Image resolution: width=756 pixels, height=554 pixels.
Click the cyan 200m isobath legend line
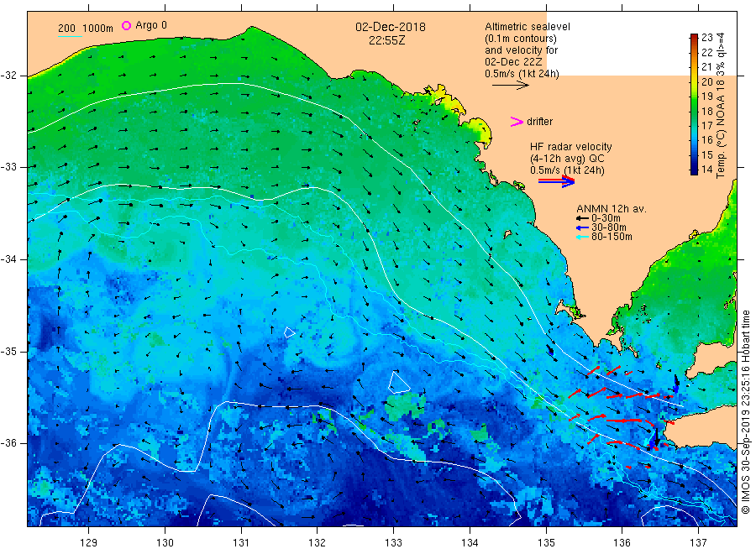point(70,36)
